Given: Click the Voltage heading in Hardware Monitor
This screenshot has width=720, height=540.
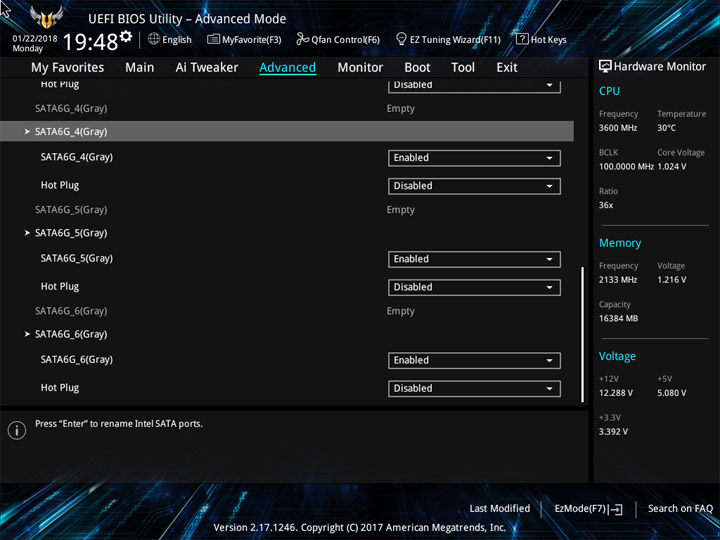Looking at the screenshot, I should [x=617, y=356].
